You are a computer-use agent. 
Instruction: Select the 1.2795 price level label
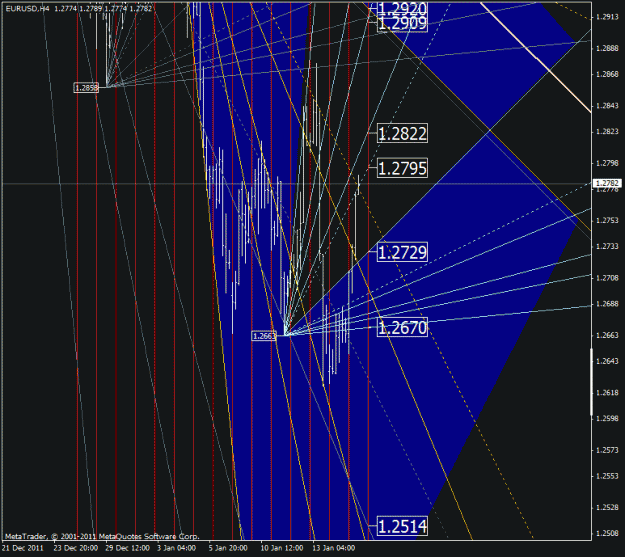(x=402, y=168)
